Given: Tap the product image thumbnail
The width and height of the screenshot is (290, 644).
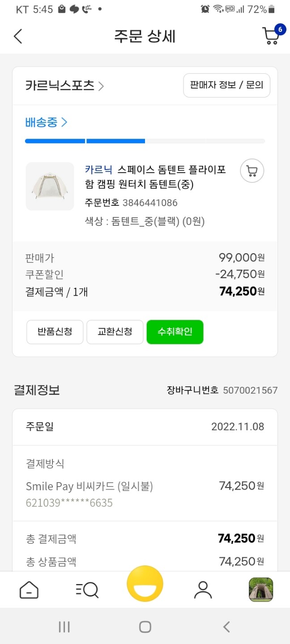Looking at the screenshot, I should point(49,186).
